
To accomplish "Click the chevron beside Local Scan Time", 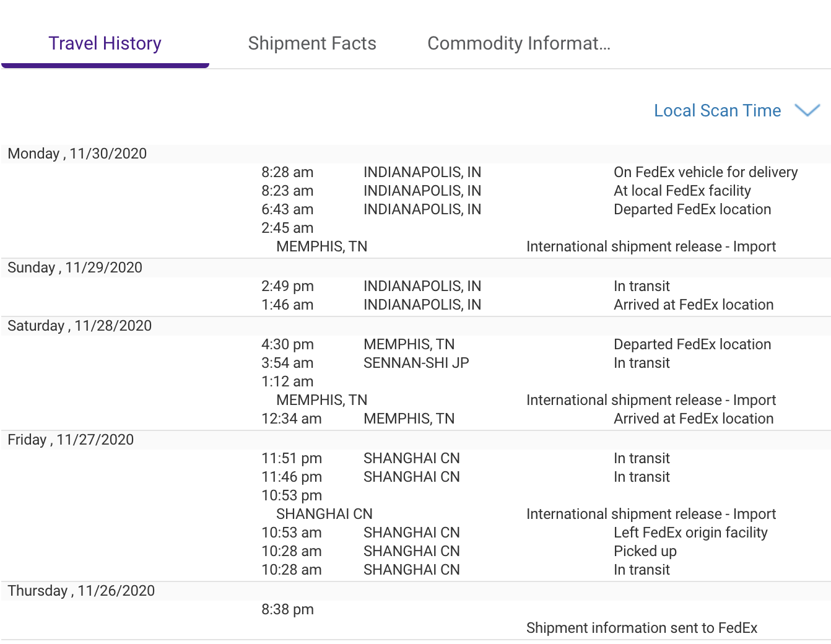I will coord(807,111).
